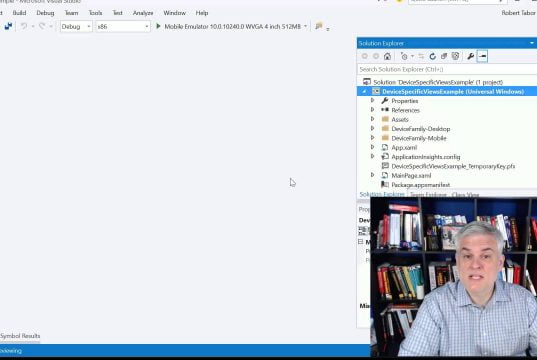The height and width of the screenshot is (360, 537).
Task: Open the Help menu
Action: coord(202,13)
